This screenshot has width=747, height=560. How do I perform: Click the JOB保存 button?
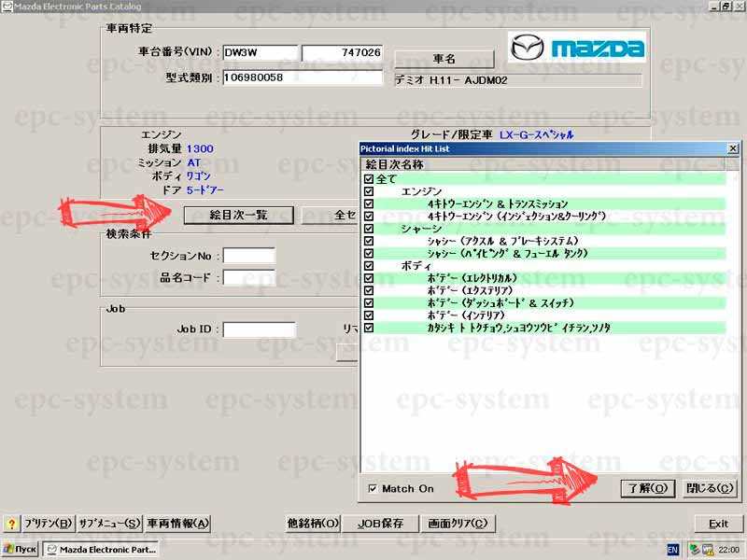tap(380, 524)
